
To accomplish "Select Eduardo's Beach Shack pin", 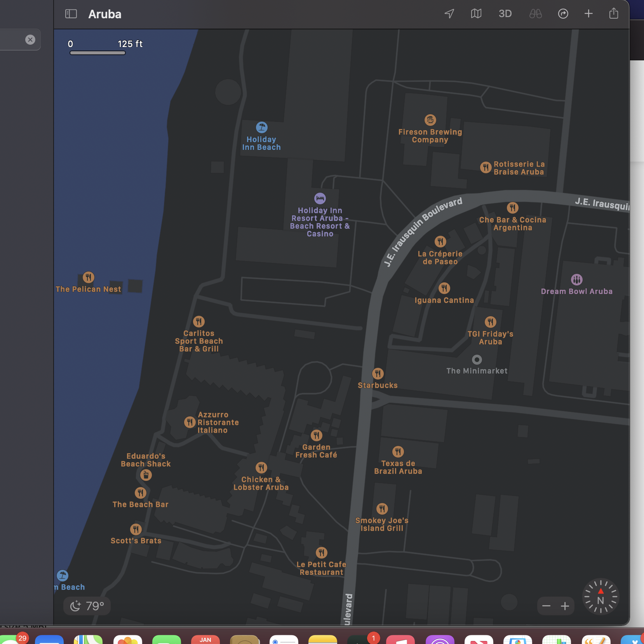I will click(146, 475).
